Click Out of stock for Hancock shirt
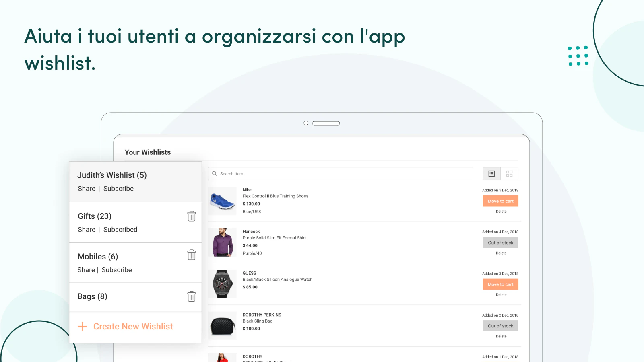This screenshot has width=644, height=362. point(500,243)
